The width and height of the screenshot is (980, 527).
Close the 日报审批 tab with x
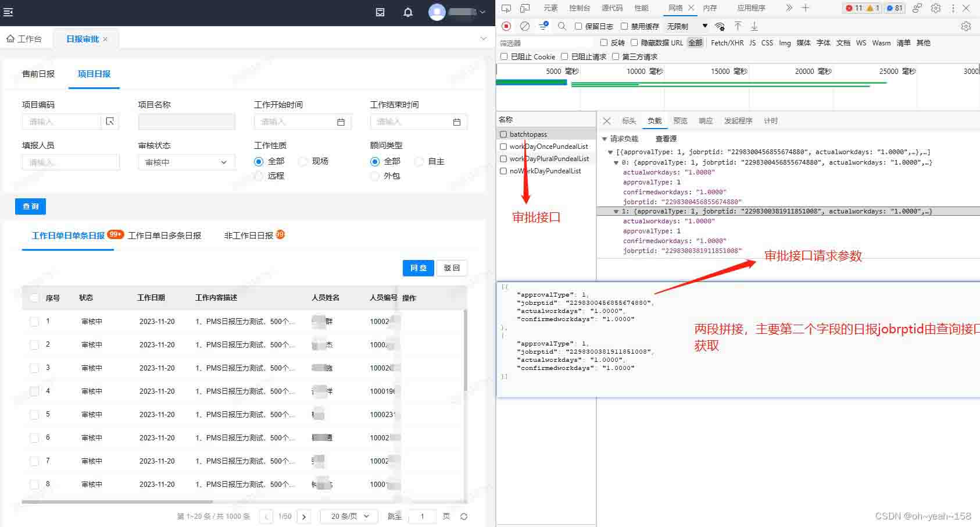105,40
